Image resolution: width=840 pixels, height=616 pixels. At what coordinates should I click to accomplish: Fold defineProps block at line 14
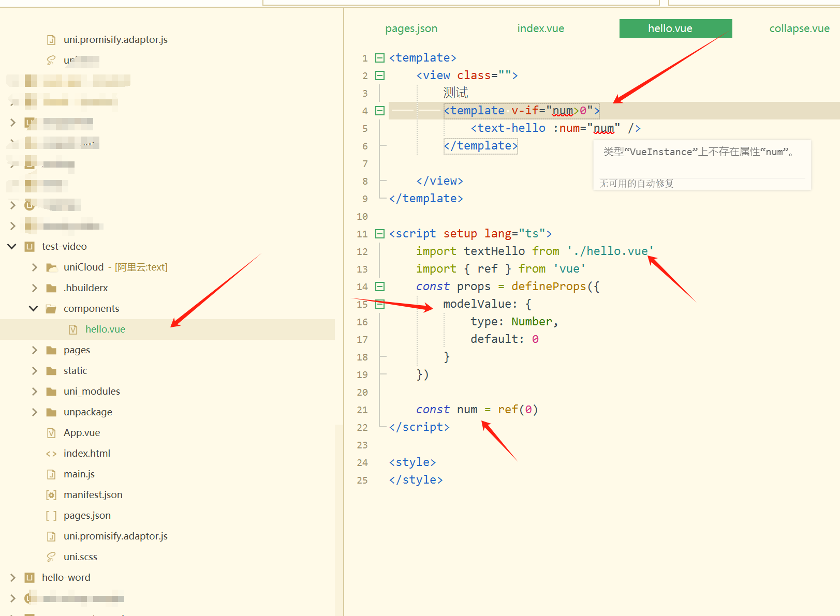click(380, 287)
